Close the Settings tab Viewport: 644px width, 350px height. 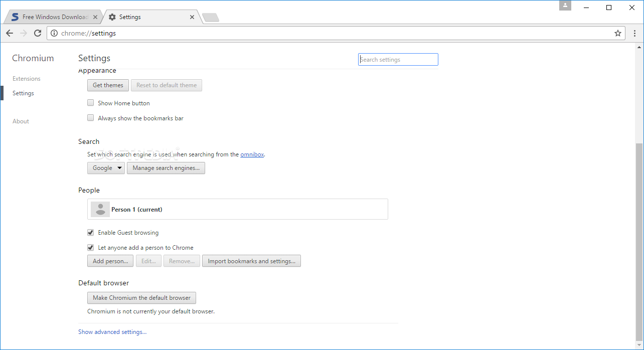pyautogui.click(x=192, y=17)
